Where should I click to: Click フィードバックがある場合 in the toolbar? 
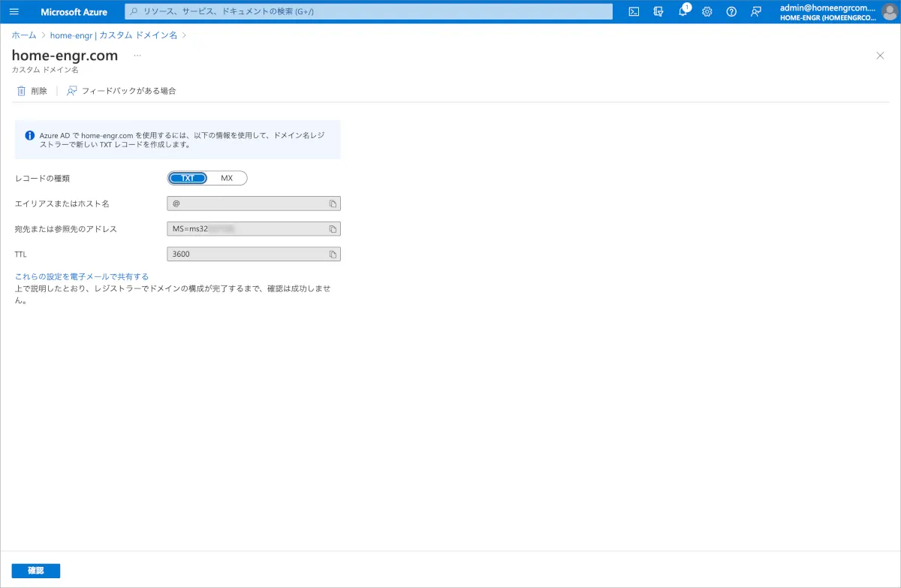pyautogui.click(x=122, y=91)
